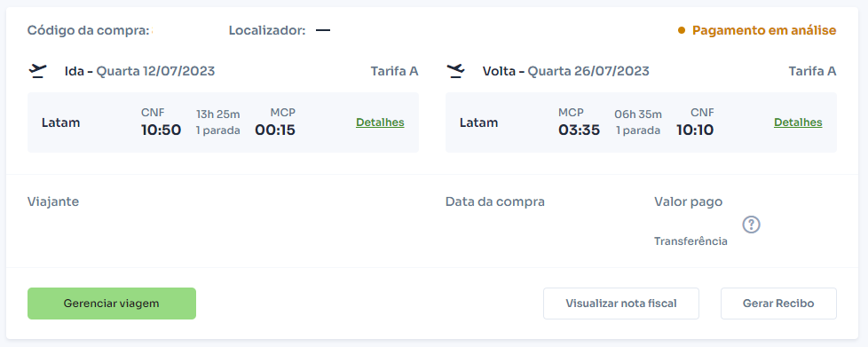This screenshot has height=347, width=868.
Task: Click the Gerar Recibo button
Action: pos(778,304)
